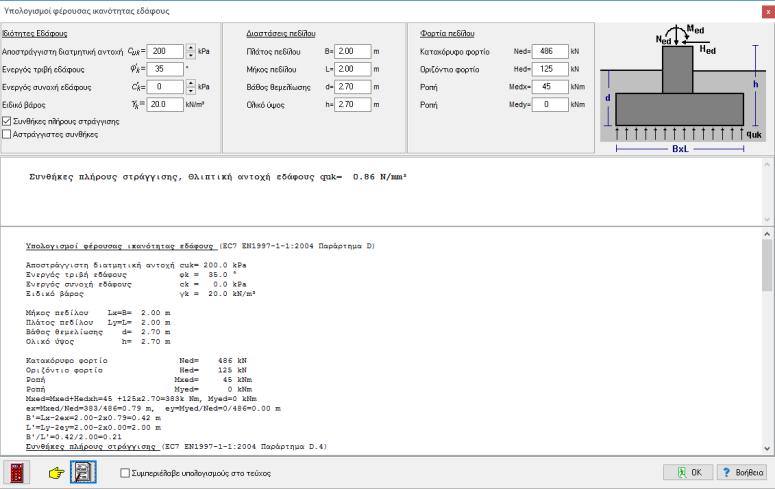Click the report document icon

(83, 472)
